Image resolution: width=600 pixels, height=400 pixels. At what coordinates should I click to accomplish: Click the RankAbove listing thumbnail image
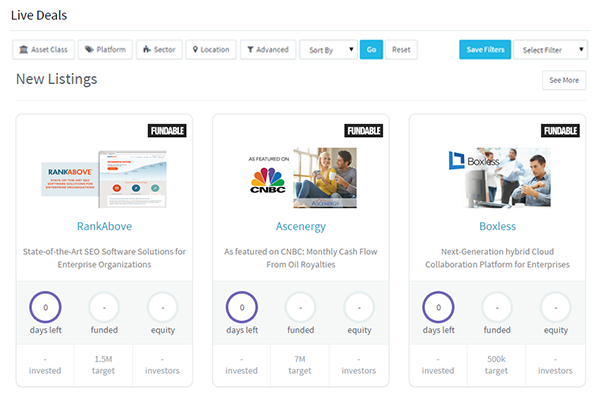click(x=104, y=179)
